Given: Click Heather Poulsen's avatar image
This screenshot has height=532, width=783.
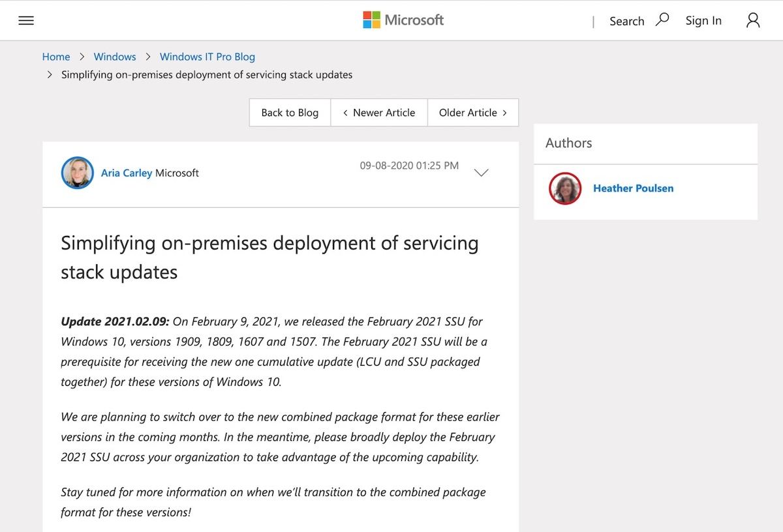Looking at the screenshot, I should click(x=565, y=188).
